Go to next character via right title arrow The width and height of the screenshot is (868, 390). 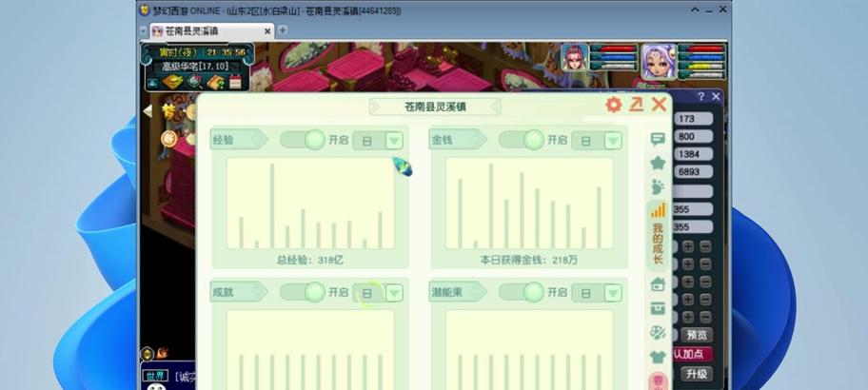[495, 107]
